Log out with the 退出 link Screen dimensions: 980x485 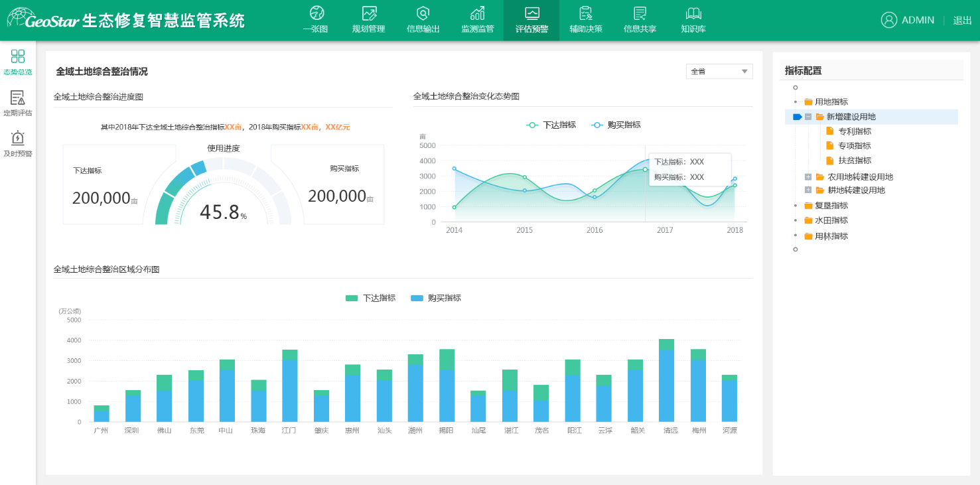coord(962,20)
